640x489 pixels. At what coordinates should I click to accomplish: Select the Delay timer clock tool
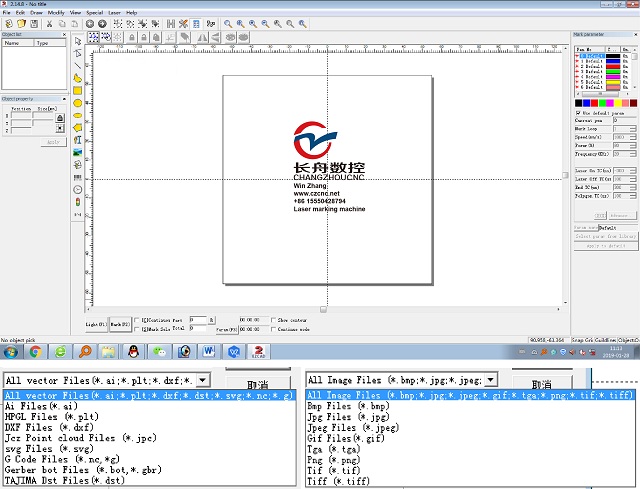pyautogui.click(x=78, y=189)
